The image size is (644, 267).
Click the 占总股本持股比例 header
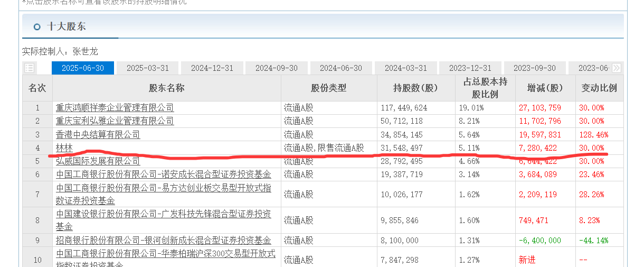(x=485, y=88)
